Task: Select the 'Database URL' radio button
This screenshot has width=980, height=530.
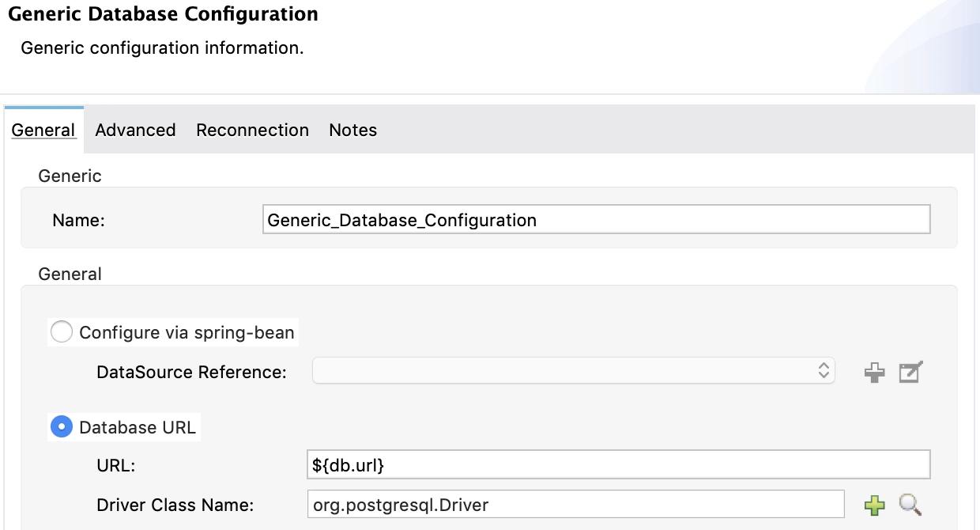Action: coord(62,427)
